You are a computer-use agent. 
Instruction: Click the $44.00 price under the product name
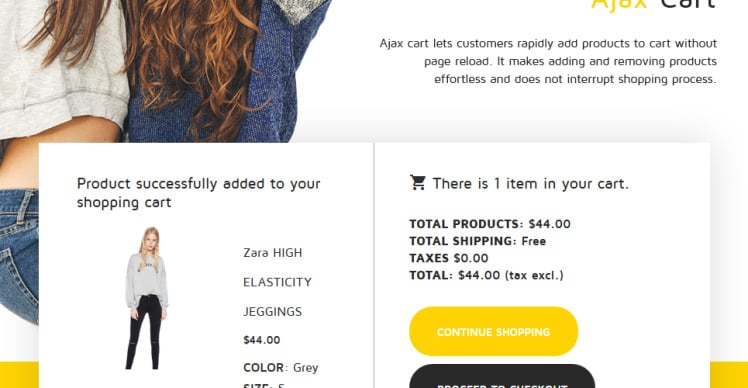(x=262, y=340)
